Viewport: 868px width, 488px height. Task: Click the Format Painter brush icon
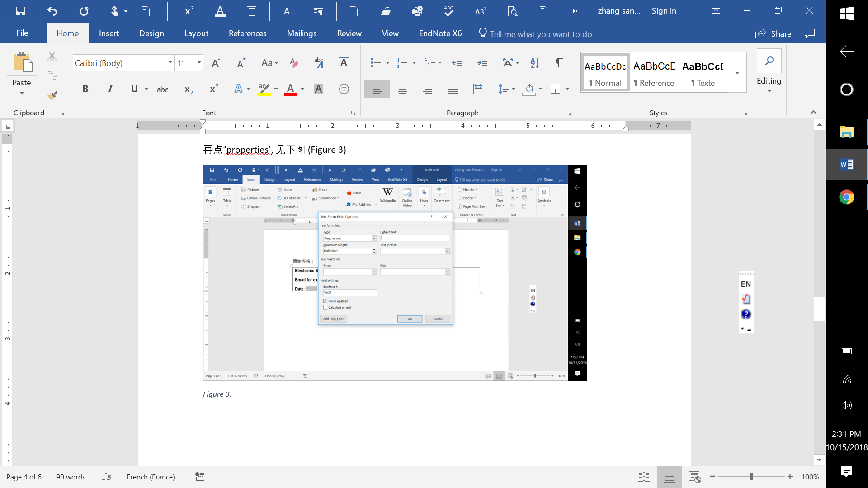[x=52, y=95]
